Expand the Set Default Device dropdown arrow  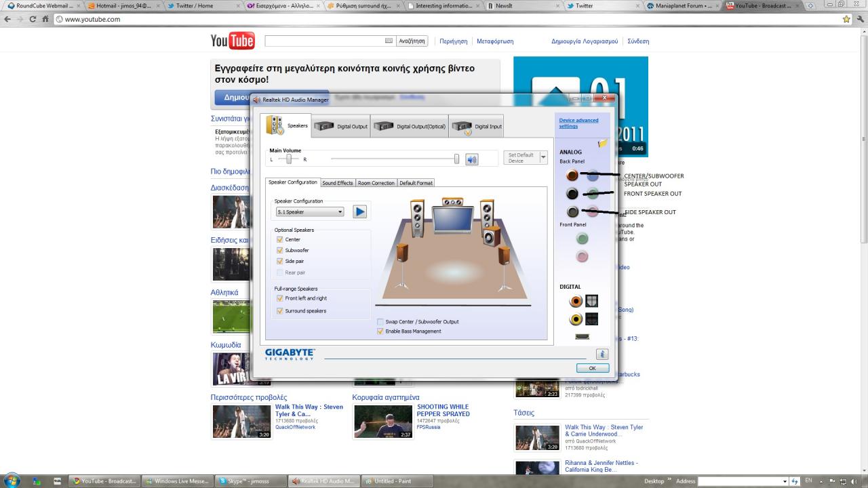click(543, 157)
